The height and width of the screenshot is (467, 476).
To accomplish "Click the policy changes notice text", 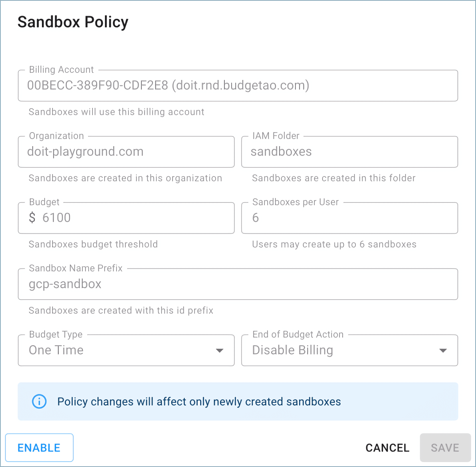I will coord(199,402).
